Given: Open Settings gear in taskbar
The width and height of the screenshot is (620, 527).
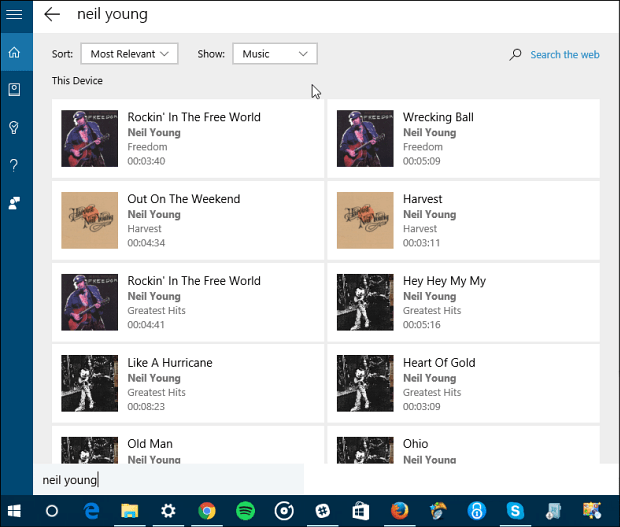Looking at the screenshot, I should click(x=168, y=511).
